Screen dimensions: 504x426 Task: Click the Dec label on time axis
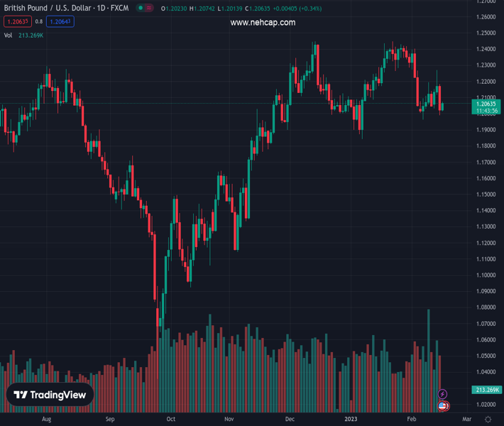coord(290,419)
